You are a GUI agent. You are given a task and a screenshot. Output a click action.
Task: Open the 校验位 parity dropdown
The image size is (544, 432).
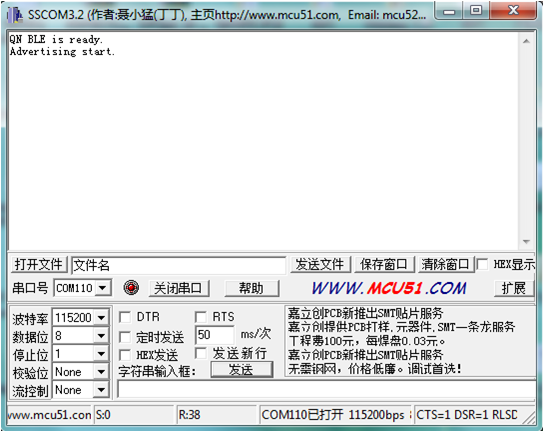tap(101, 372)
